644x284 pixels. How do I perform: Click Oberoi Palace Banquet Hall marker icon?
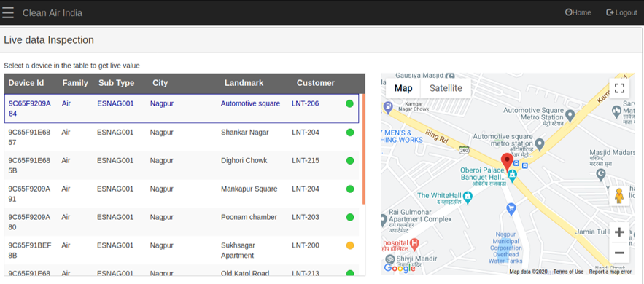click(512, 175)
